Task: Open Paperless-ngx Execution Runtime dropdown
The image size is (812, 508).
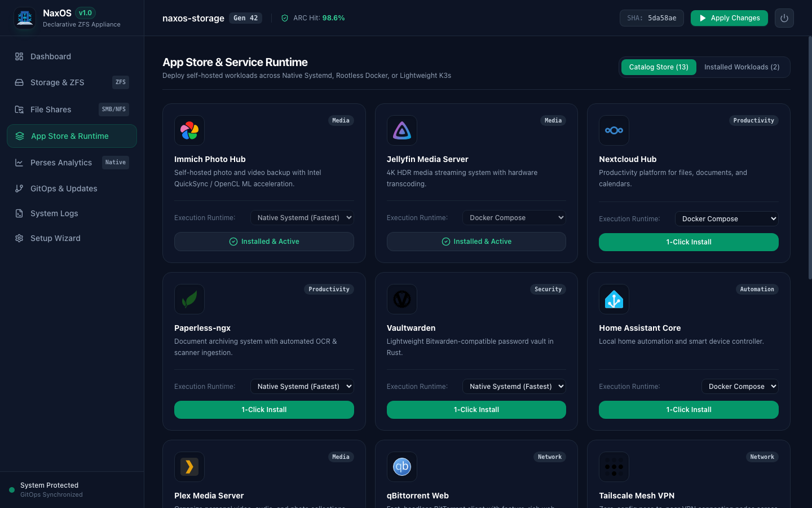Action: pos(302,387)
